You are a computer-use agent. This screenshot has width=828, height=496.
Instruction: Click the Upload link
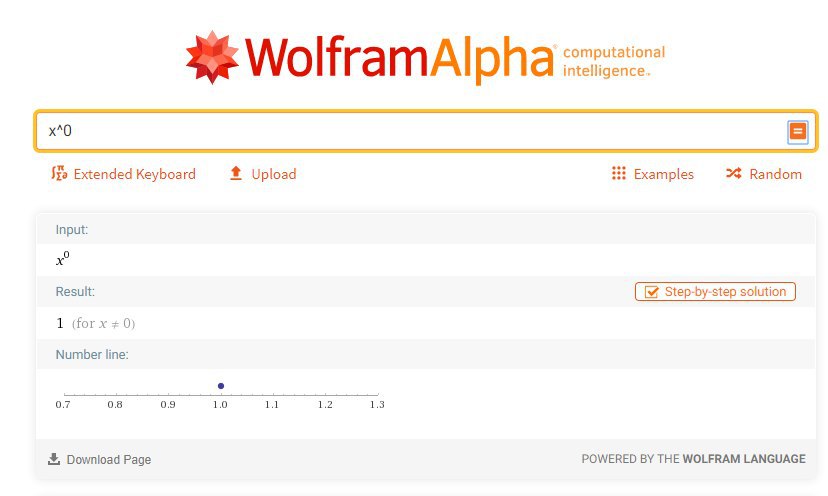263,174
